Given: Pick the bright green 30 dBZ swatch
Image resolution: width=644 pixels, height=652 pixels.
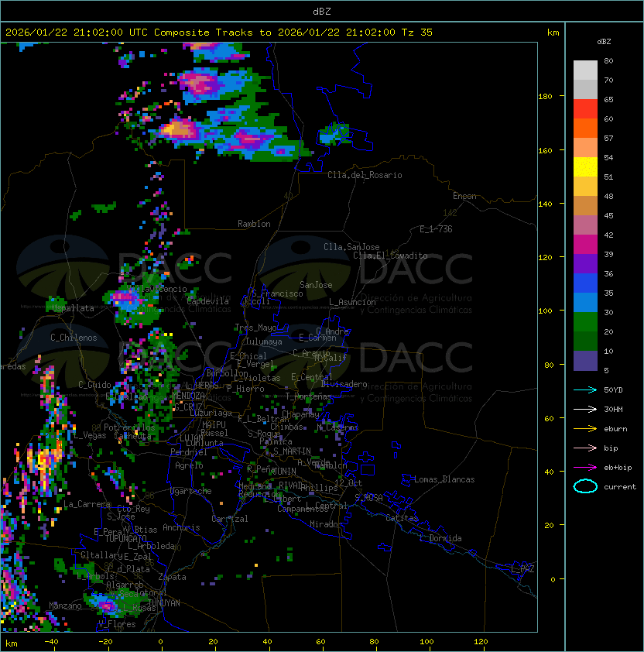Looking at the screenshot, I should pyautogui.click(x=585, y=322).
